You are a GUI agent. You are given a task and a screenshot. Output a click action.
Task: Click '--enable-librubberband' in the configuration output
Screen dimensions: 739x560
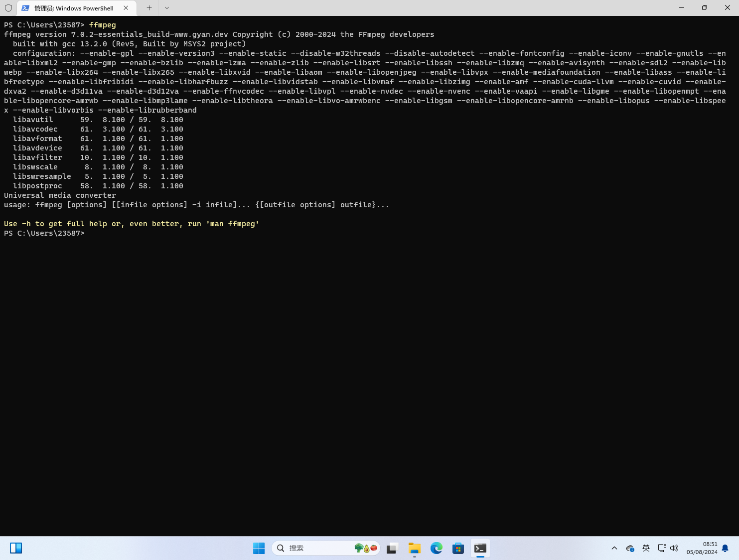[x=148, y=110]
